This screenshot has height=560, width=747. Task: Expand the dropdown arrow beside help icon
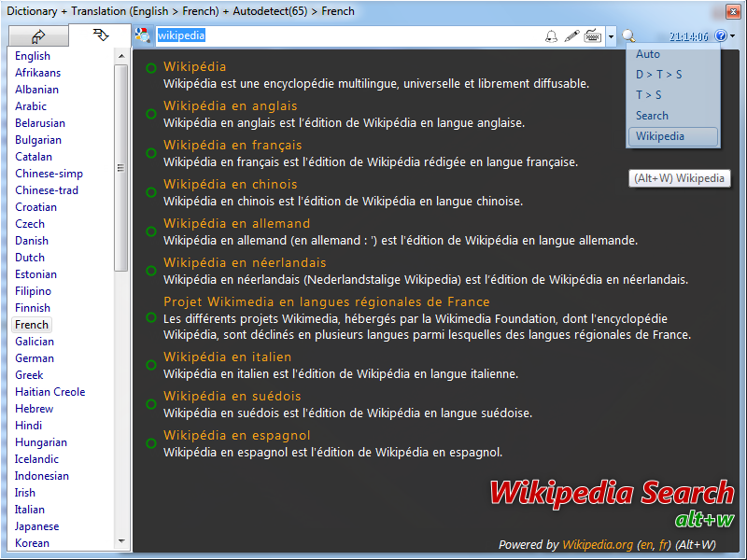tap(733, 35)
